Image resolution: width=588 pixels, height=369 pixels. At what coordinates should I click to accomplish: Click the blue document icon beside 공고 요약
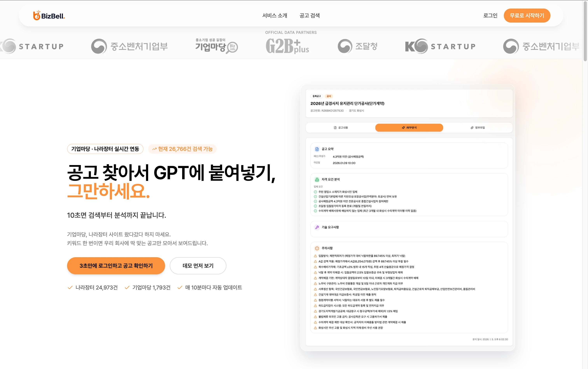[x=317, y=149]
